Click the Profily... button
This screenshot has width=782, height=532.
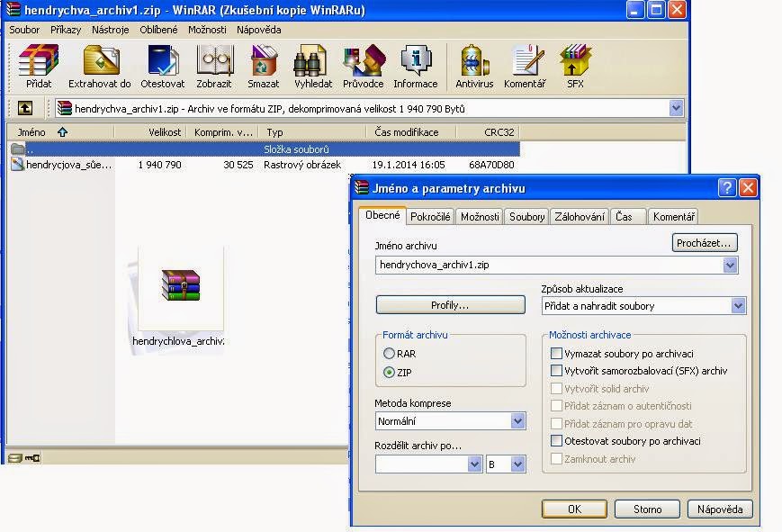click(450, 305)
